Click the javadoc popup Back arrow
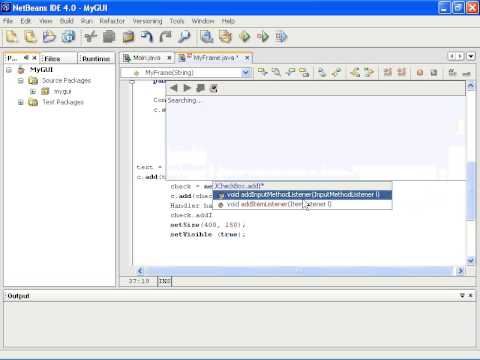The width and height of the screenshot is (480, 360). click(173, 88)
